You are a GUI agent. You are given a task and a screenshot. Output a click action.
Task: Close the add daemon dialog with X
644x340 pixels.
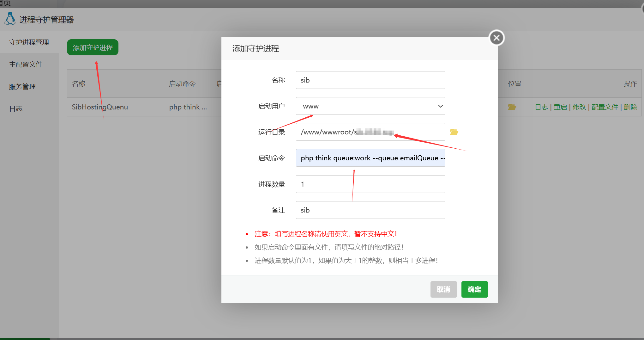tap(497, 38)
